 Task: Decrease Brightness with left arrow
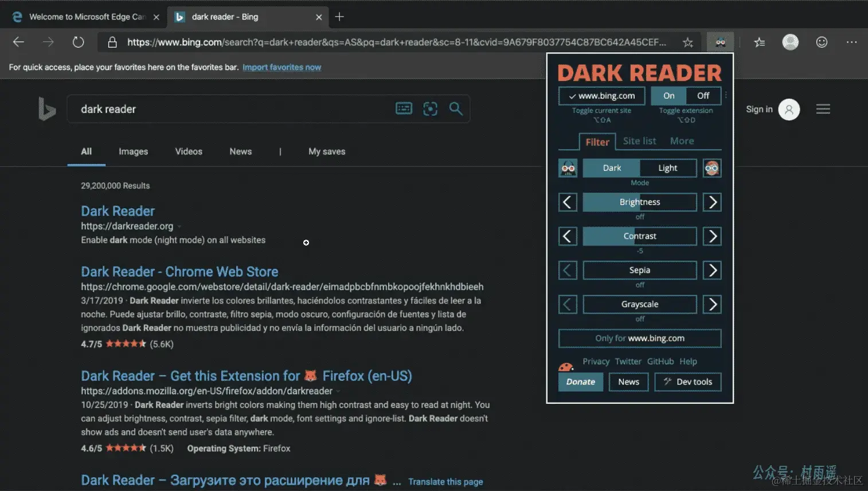pyautogui.click(x=568, y=202)
